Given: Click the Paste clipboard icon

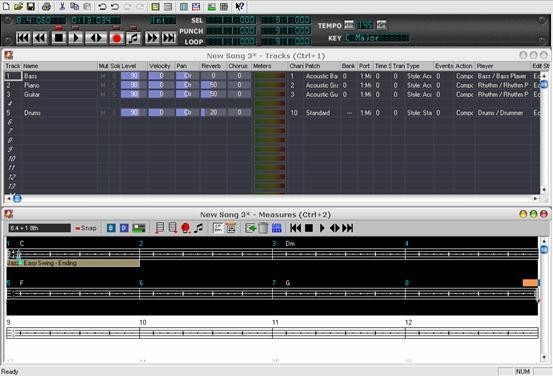Looking at the screenshot, I should (x=87, y=6).
